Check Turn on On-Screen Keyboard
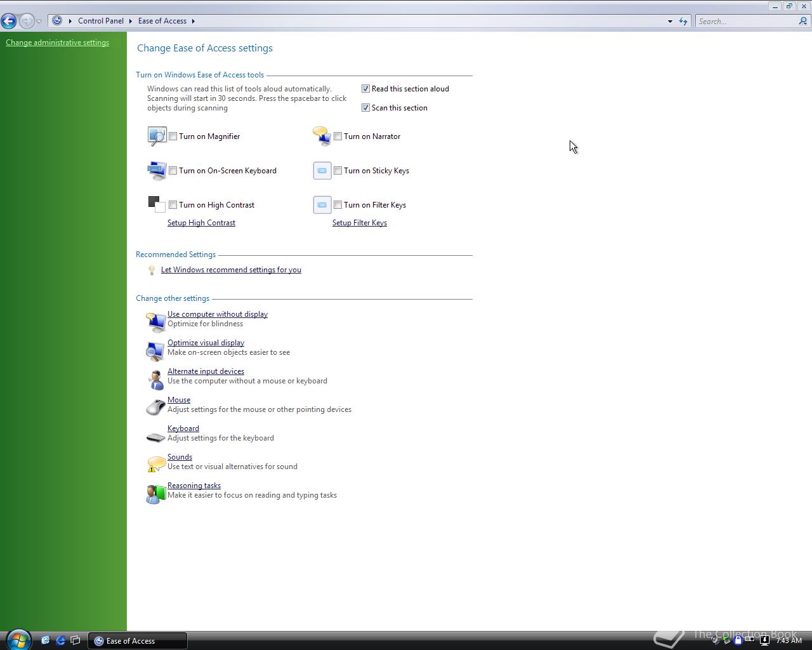 [x=173, y=171]
